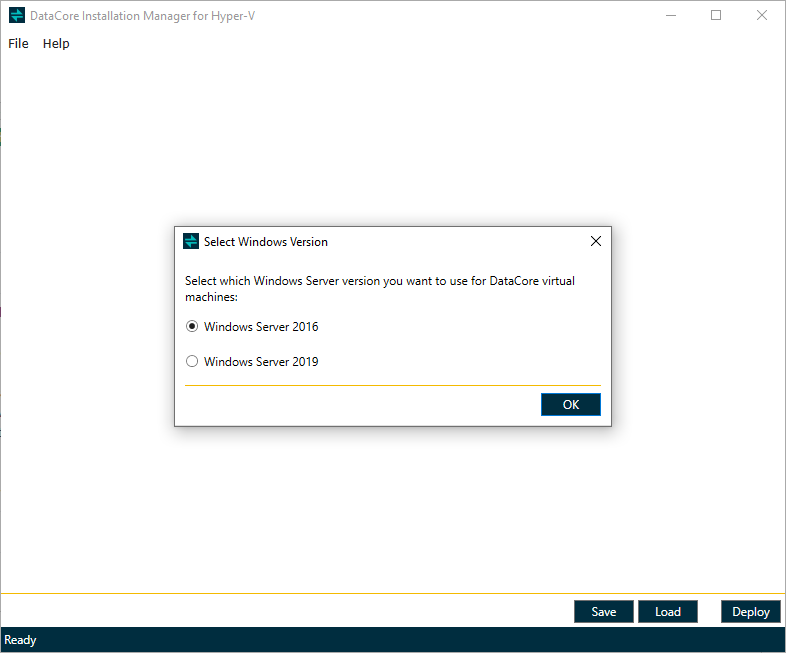The image size is (786, 653).
Task: Click the Select Windows Version title text
Action: [x=266, y=242]
